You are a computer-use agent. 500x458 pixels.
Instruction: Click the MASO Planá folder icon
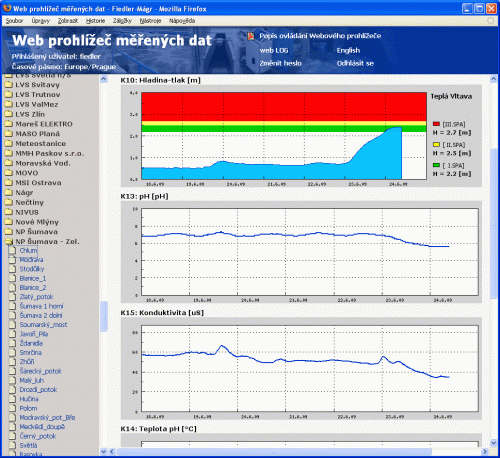(8, 134)
